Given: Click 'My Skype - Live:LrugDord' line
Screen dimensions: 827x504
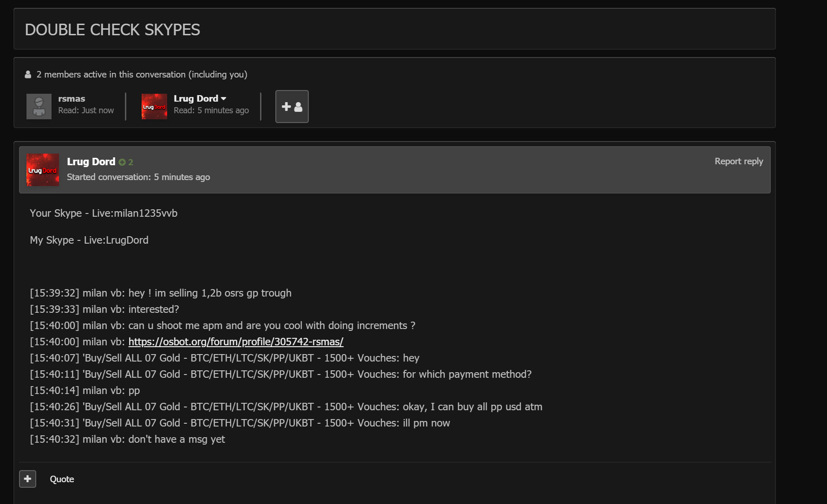Looking at the screenshot, I should click(89, 240).
